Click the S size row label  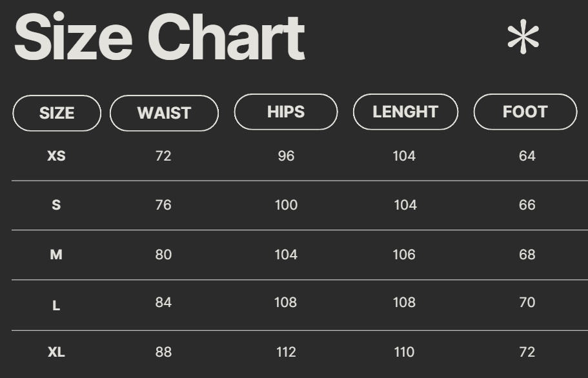pyautogui.click(x=56, y=205)
